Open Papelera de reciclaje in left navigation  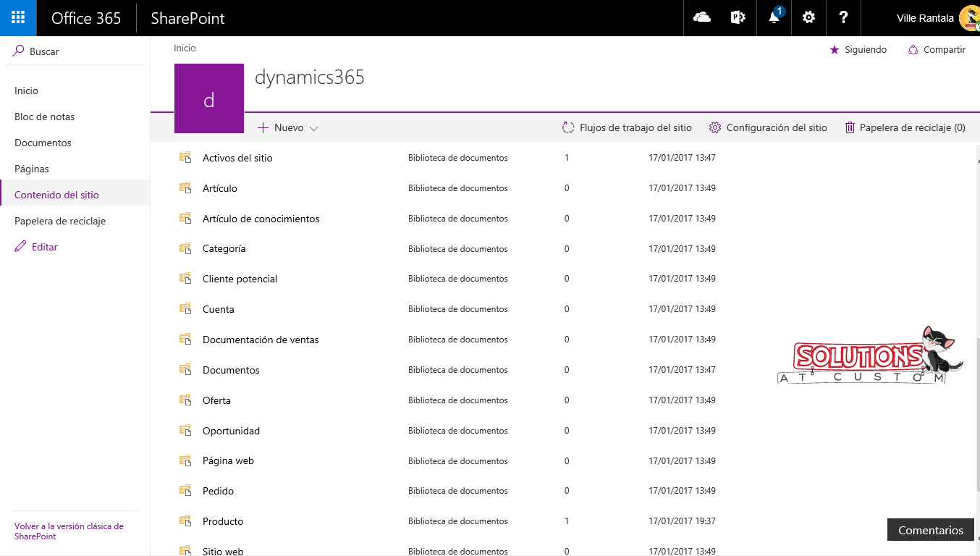[60, 221]
